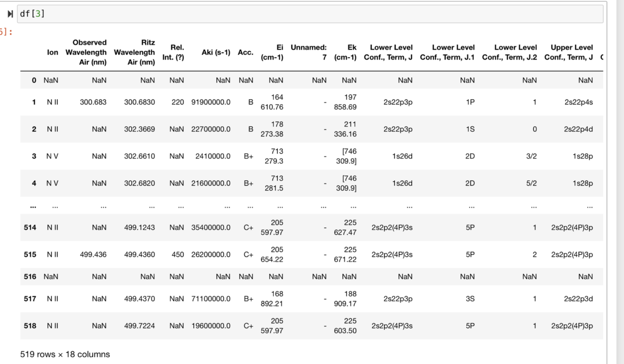The width and height of the screenshot is (624, 364).
Task: Select row index 518
Action: (x=30, y=326)
